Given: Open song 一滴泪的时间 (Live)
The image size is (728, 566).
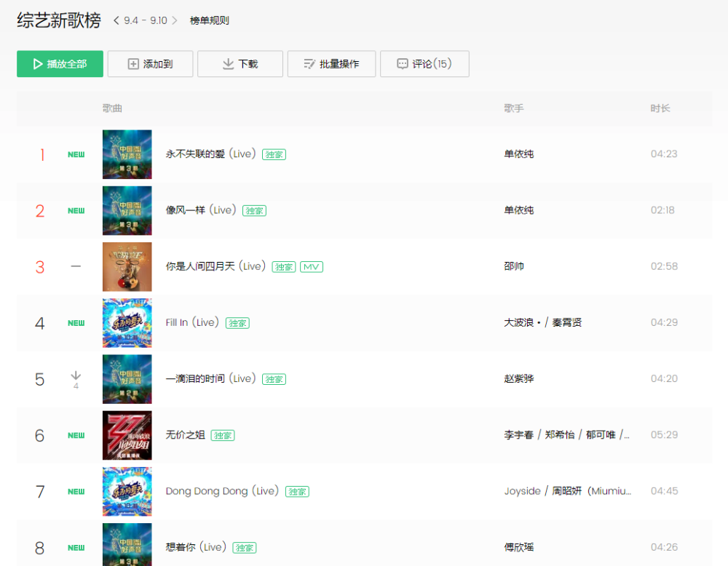Looking at the screenshot, I should pyautogui.click(x=211, y=378).
